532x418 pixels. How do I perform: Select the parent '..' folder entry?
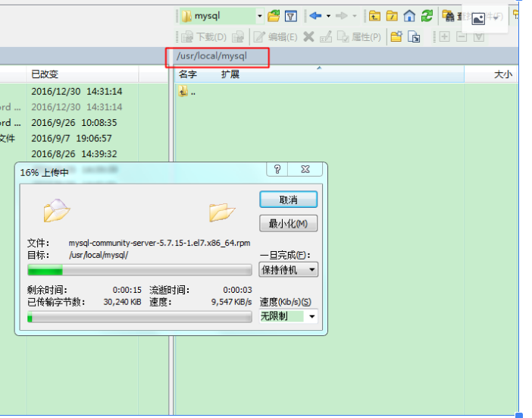[x=187, y=92]
